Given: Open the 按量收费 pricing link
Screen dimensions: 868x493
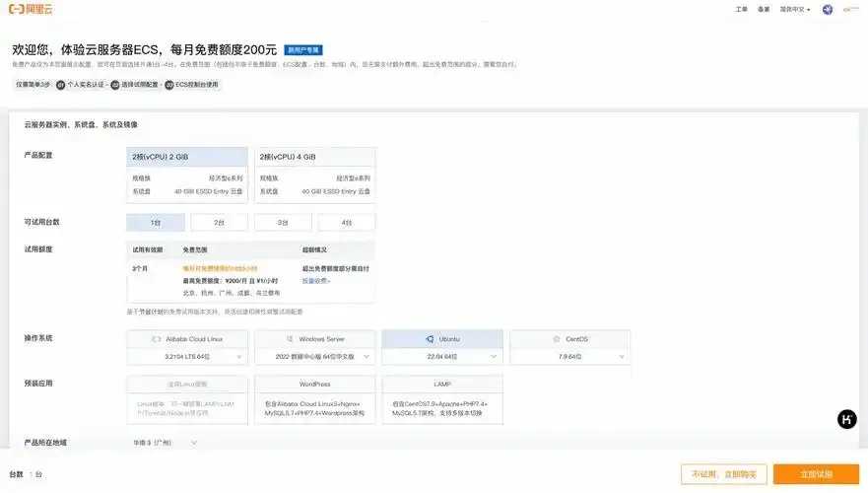Looking at the screenshot, I should pos(315,281).
